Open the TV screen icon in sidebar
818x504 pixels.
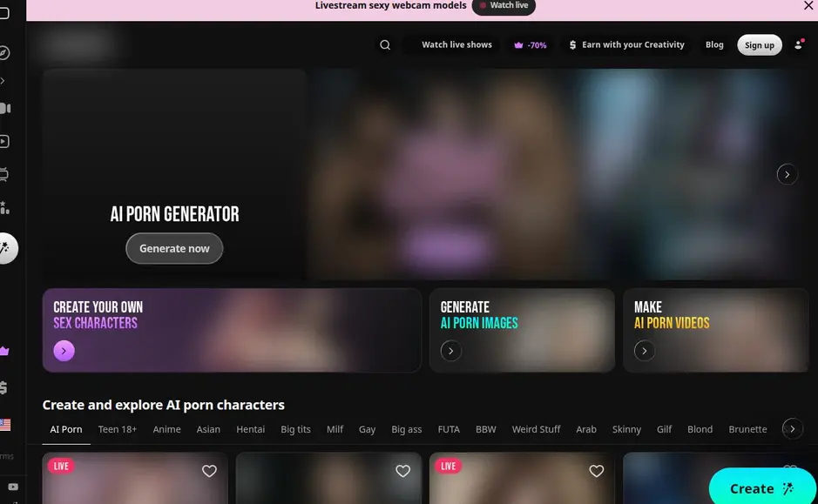click(3, 174)
